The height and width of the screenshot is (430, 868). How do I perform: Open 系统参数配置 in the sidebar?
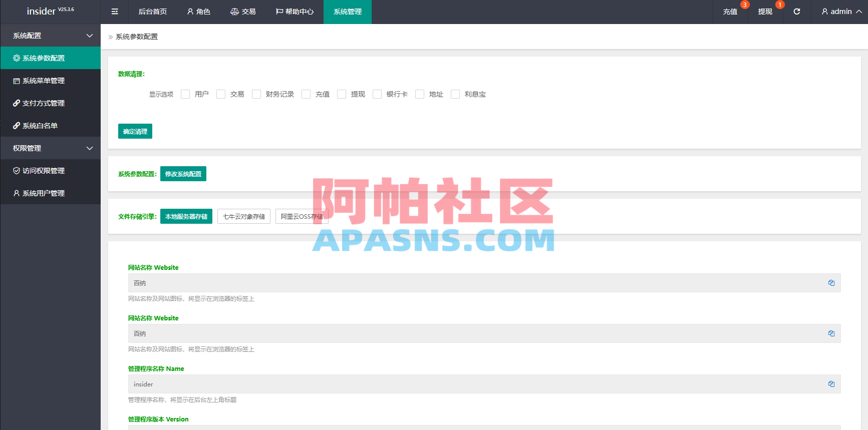click(51, 58)
